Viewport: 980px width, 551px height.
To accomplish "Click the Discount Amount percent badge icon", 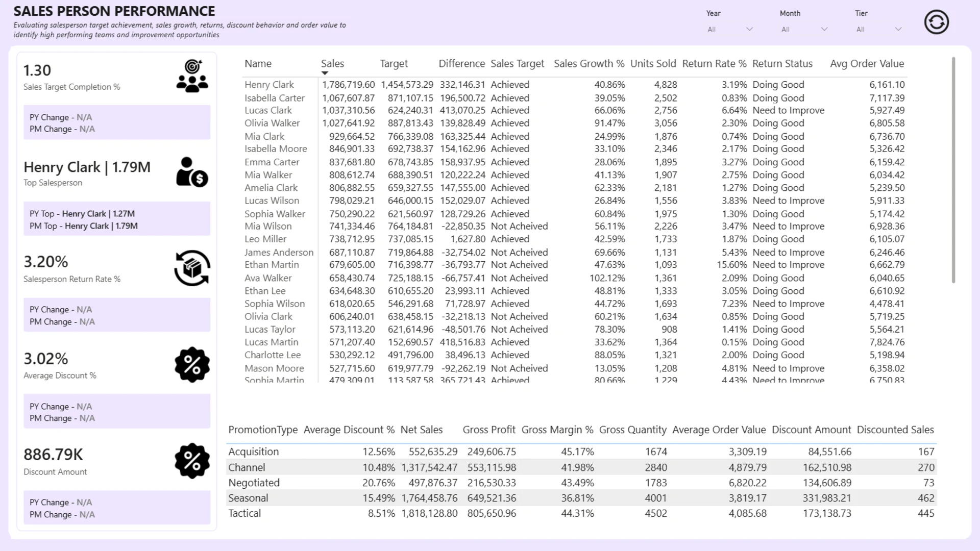I will pyautogui.click(x=192, y=461).
